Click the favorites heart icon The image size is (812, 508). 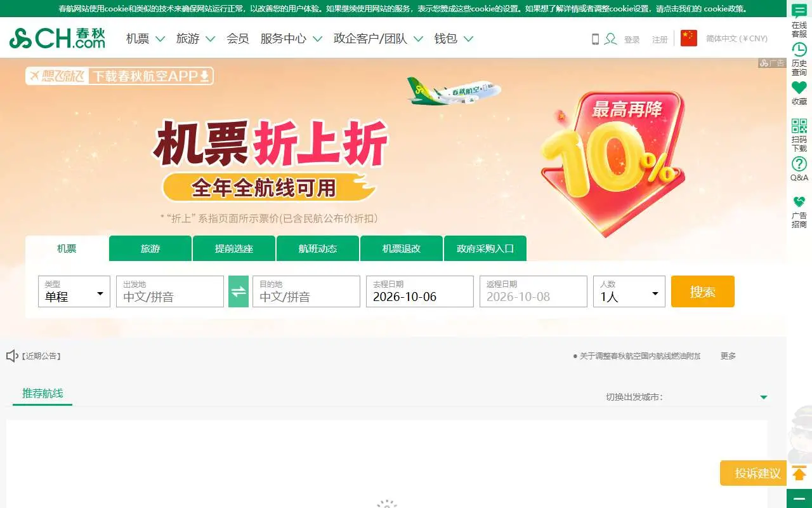[x=799, y=88]
